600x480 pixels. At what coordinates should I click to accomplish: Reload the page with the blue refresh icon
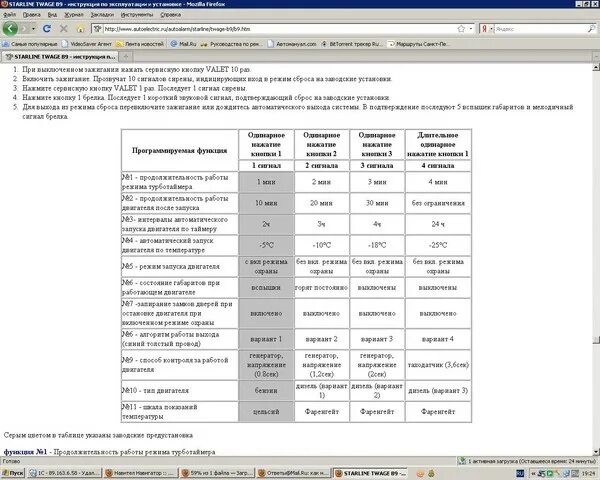pyautogui.click(x=47, y=29)
